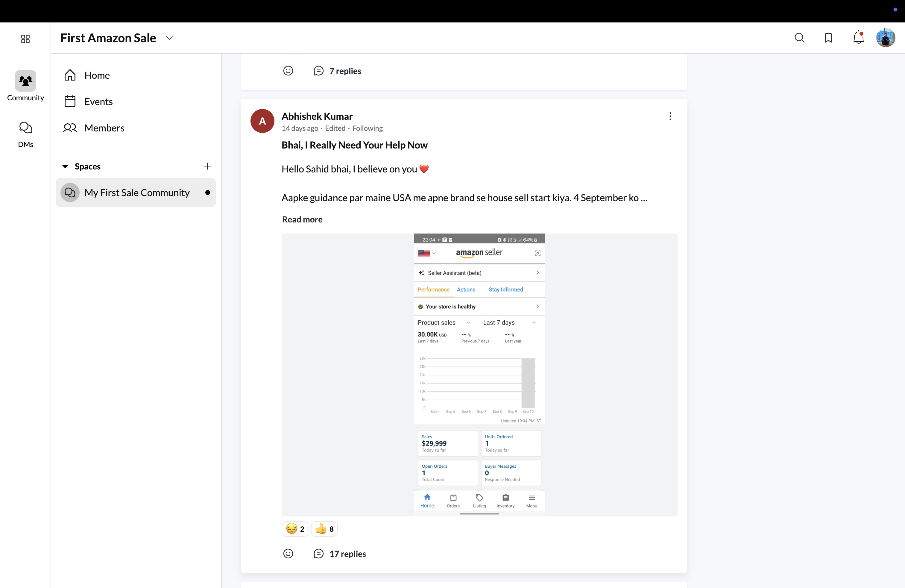Add emoji reaction to Abhishek Kumar's post

288,553
